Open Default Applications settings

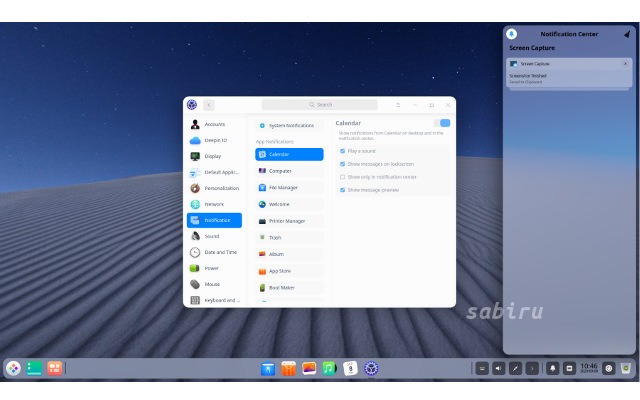pos(214,172)
